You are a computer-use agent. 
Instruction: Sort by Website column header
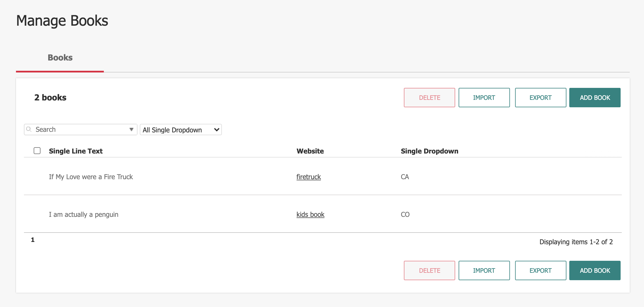point(310,151)
